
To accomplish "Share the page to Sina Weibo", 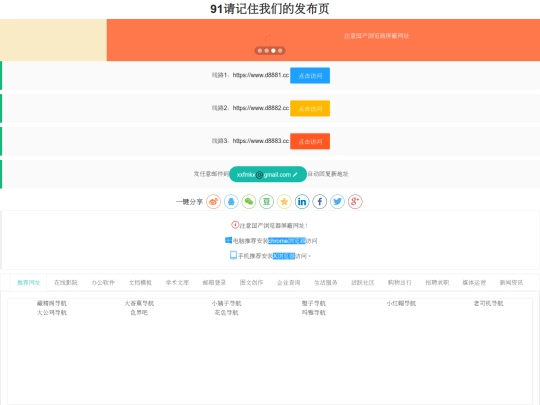I will (214, 201).
